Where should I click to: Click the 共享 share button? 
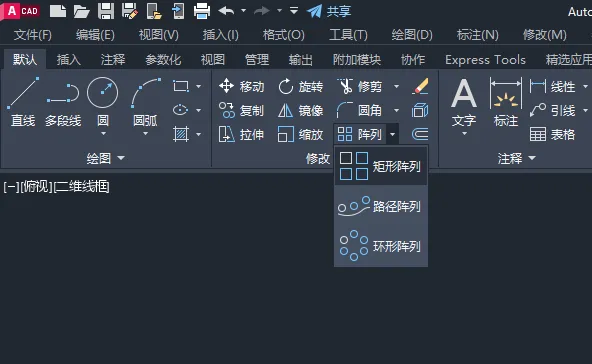329,11
